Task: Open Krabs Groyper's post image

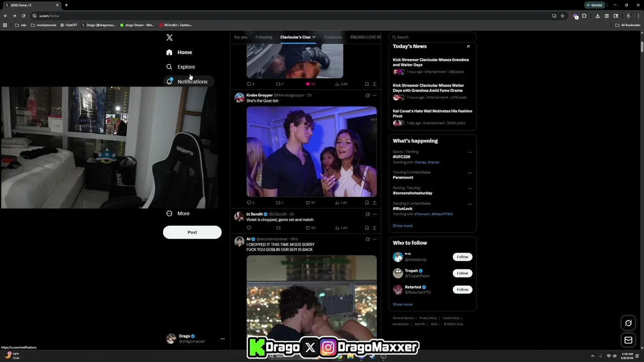Action: tap(311, 151)
